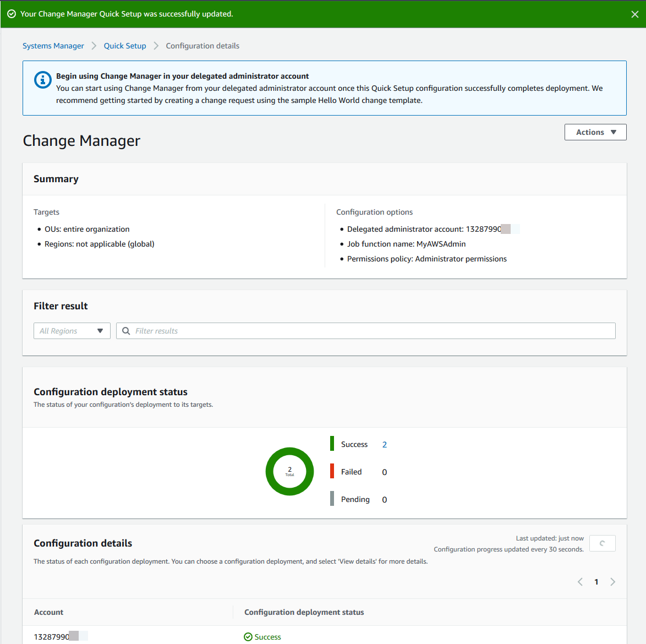Click the 'Begin using Change Manager' alert heading
Viewport: 646px width, 644px height.
[x=183, y=76]
